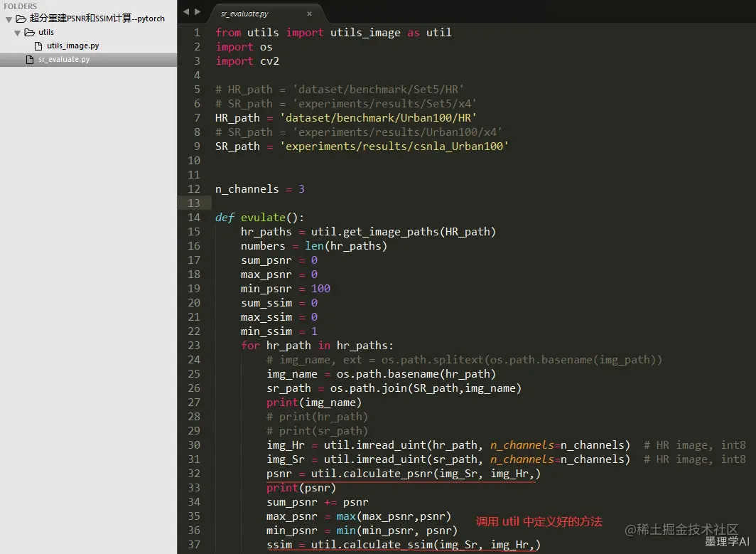The image size is (756, 554).
Task: Go to next tab with right arrow
Action: tap(198, 11)
